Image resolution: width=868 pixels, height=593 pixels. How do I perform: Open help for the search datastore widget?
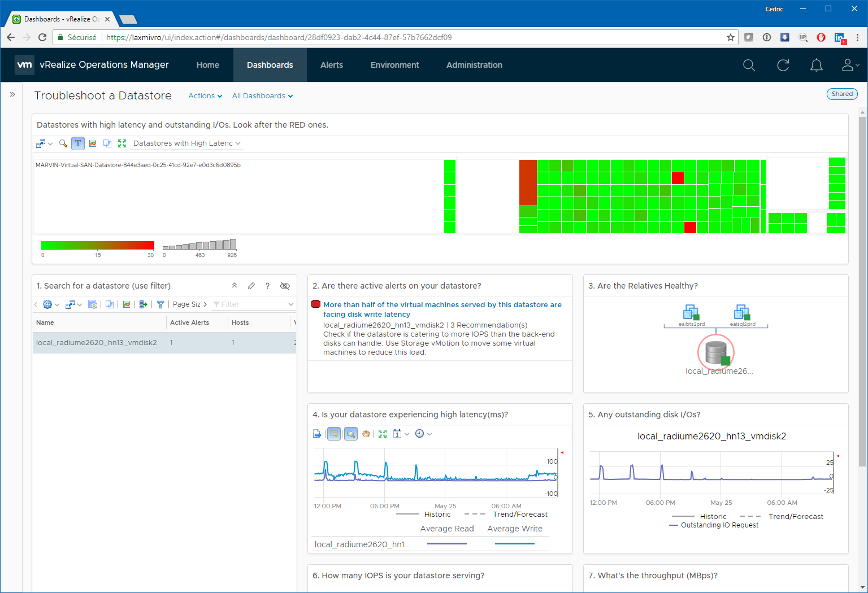[267, 286]
